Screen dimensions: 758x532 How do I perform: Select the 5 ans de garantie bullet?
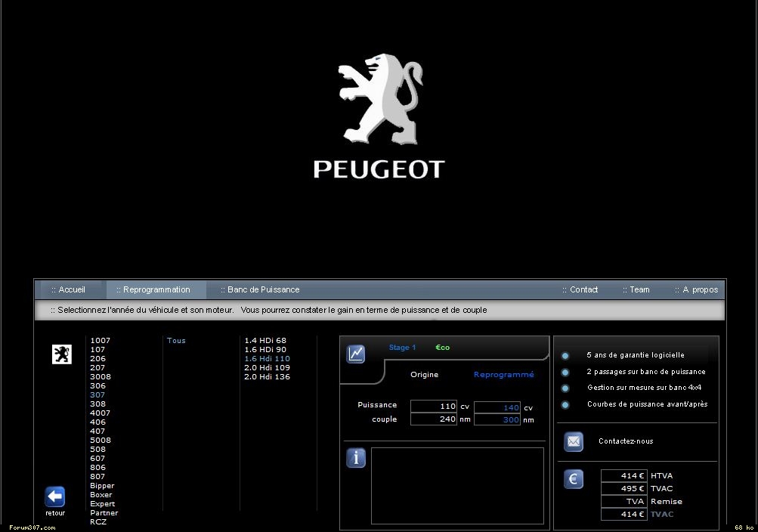[x=565, y=355]
